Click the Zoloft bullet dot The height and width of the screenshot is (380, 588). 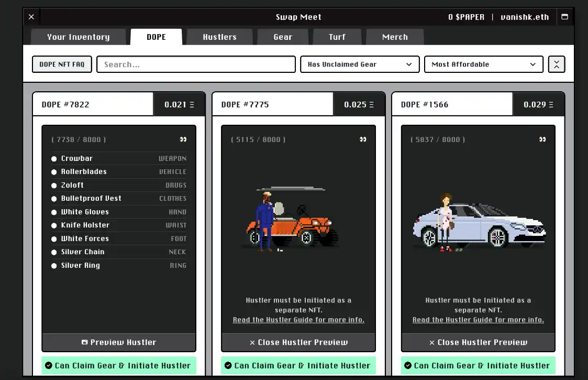[54, 186]
